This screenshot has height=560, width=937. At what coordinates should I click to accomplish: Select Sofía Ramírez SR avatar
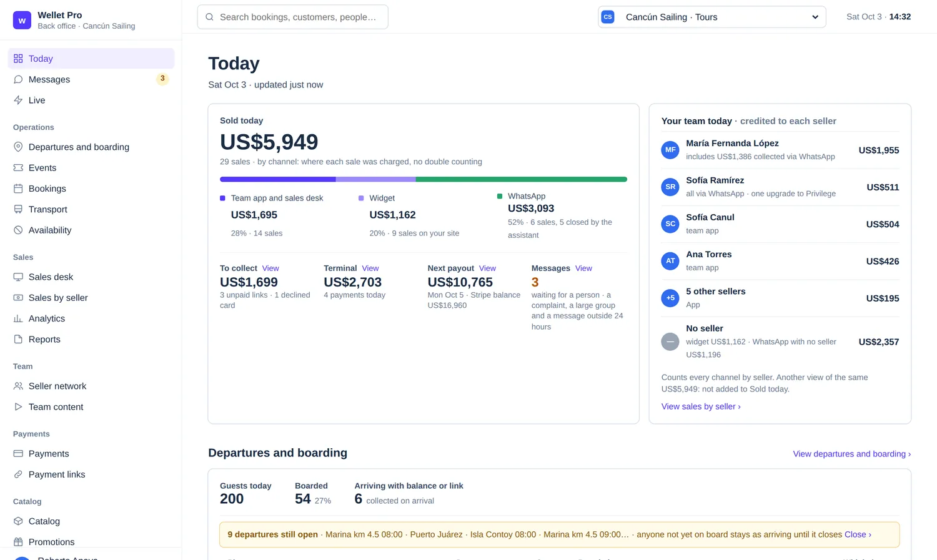coord(670,187)
